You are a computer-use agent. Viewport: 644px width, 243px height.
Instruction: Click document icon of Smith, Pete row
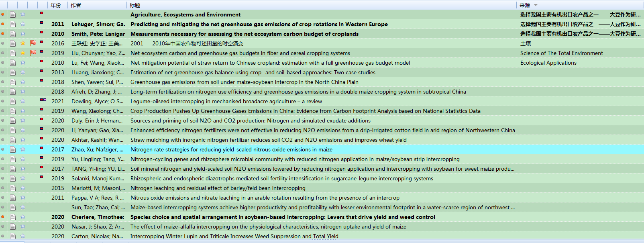13,34
